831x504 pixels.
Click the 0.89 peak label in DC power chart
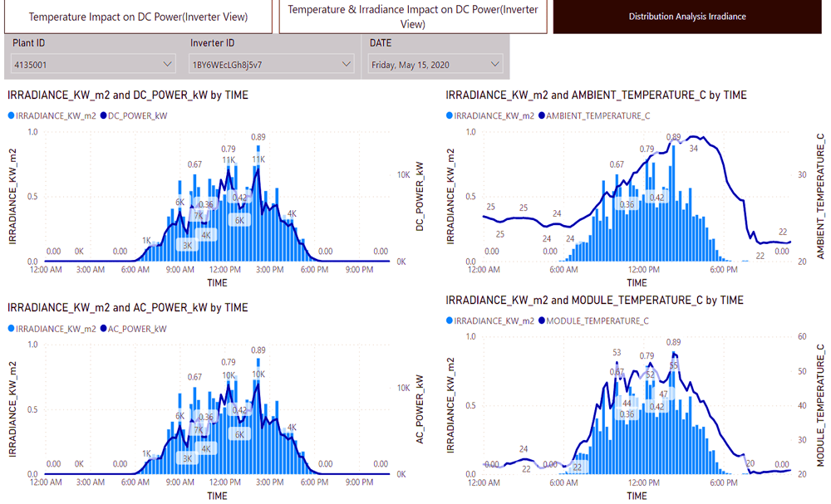coord(258,138)
